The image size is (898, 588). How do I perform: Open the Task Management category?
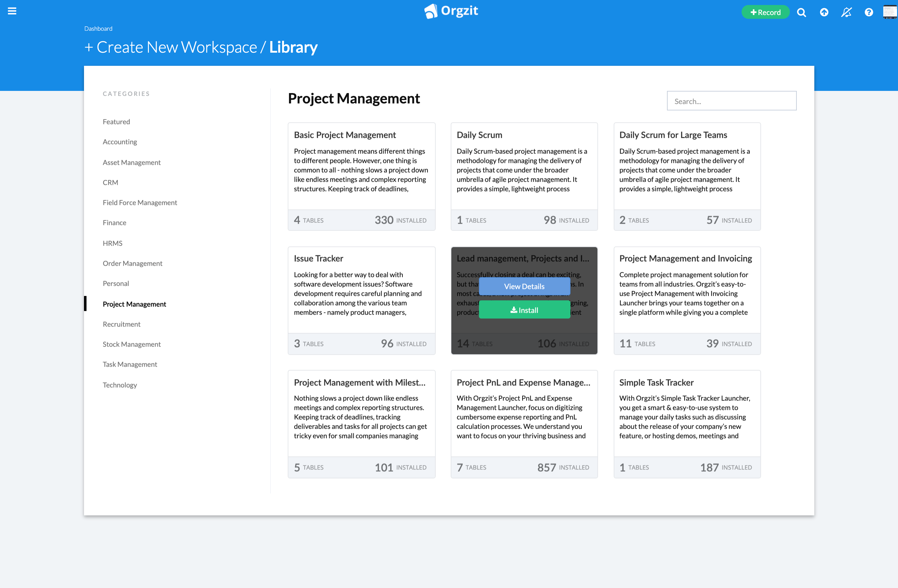[130, 364]
